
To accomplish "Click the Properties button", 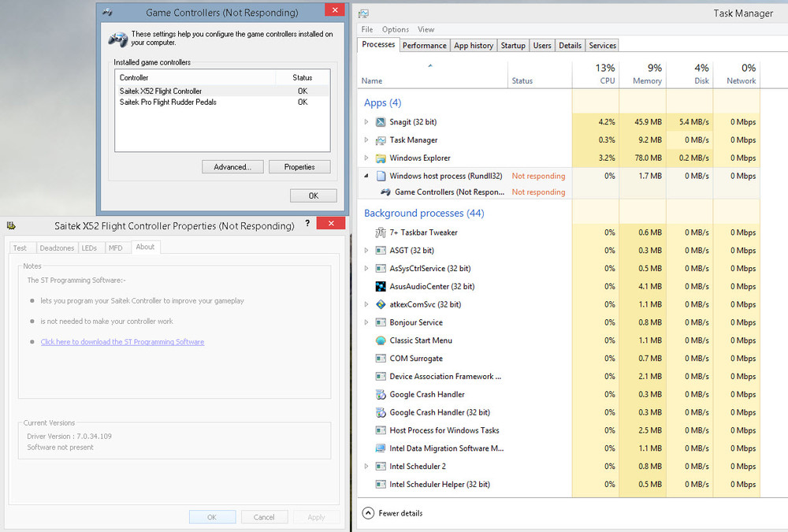I will pos(299,167).
